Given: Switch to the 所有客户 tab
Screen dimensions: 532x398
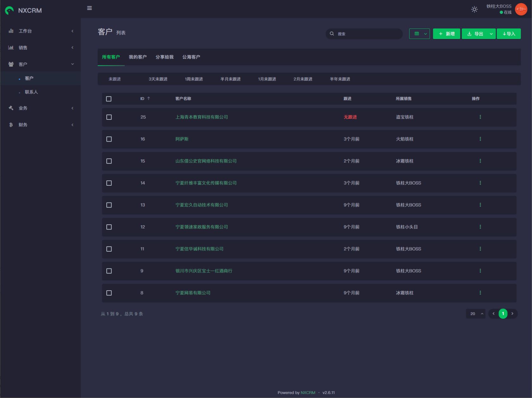Looking at the screenshot, I should [x=111, y=57].
